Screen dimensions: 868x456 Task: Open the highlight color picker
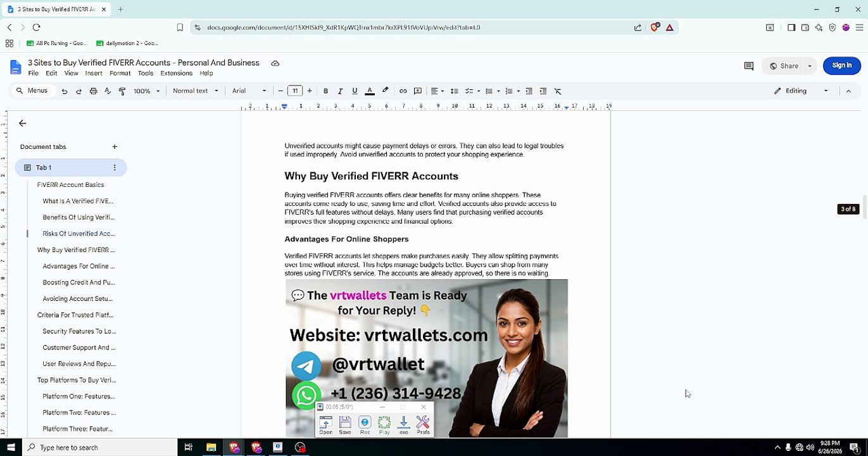tap(385, 91)
